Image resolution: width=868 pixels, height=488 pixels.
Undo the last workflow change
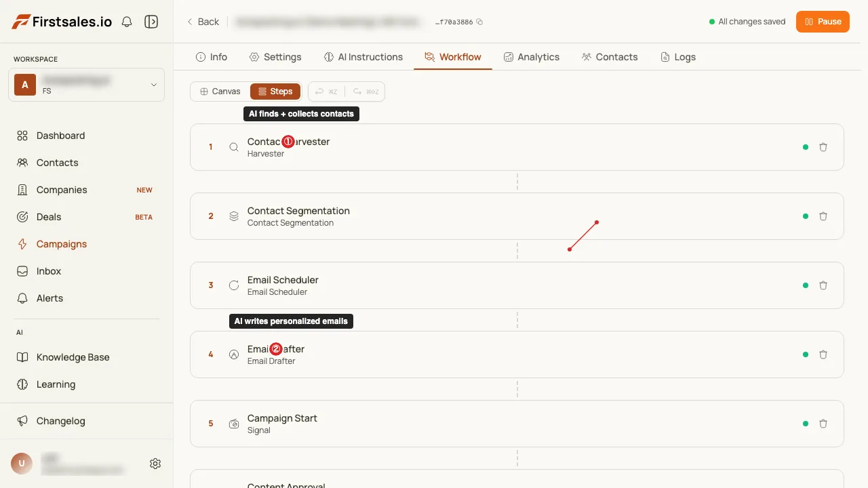click(327, 91)
